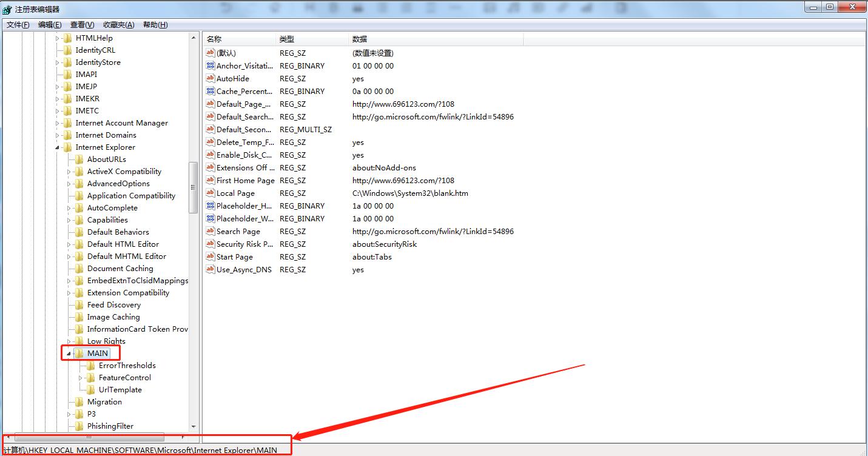This screenshot has width=868, height=456.
Task: Select the Default Behaviors key
Action: coord(118,232)
